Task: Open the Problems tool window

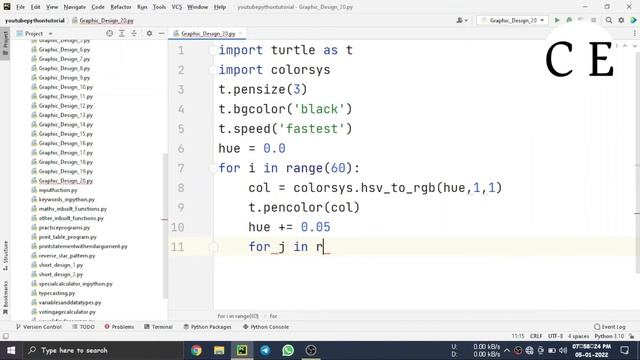Action: 119,327
